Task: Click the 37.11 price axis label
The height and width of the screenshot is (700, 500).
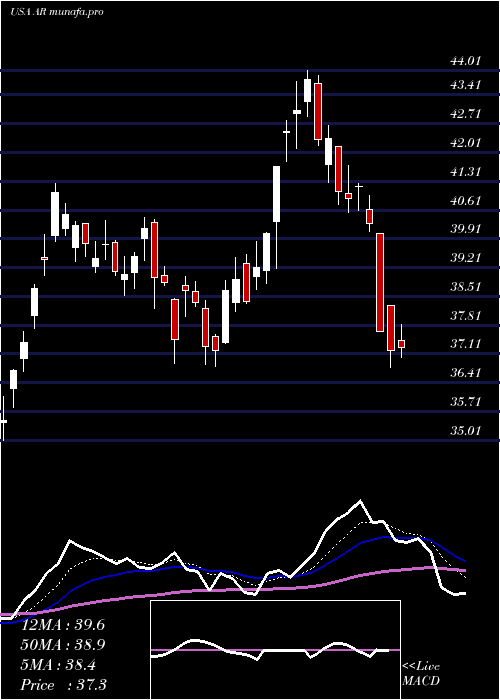Action: (465, 344)
